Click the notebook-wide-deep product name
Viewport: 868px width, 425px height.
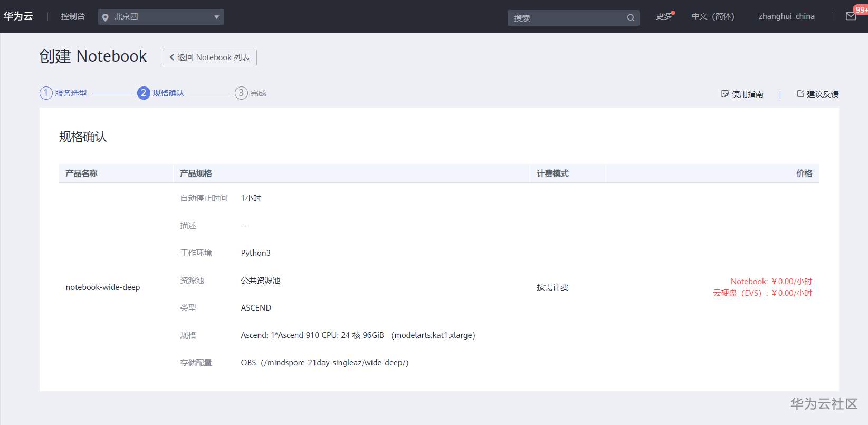(103, 287)
